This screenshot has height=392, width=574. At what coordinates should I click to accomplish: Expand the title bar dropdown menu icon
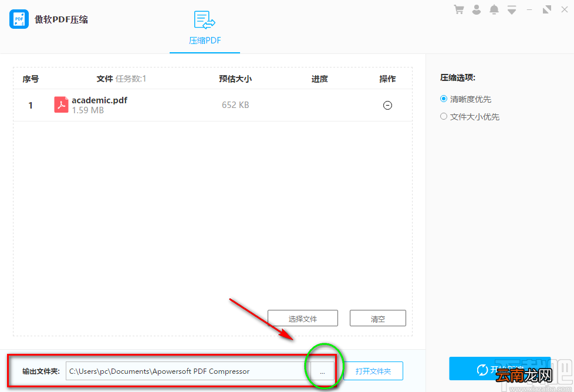[512, 10]
